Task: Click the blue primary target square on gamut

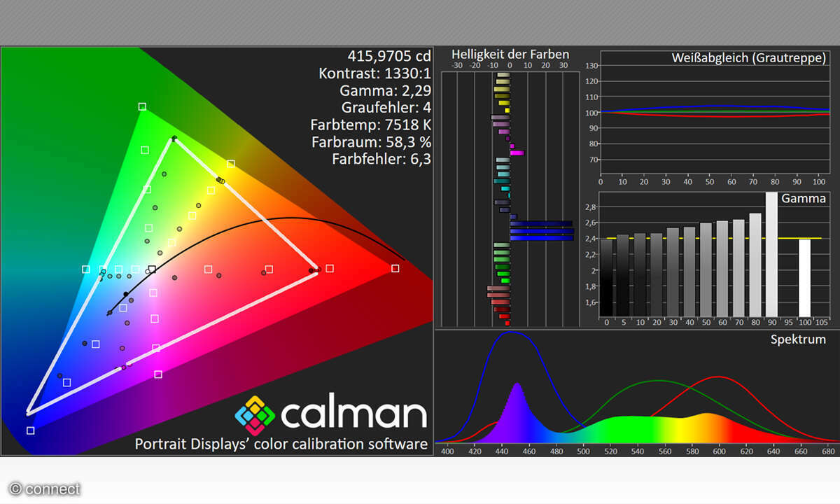Action: pos(30,430)
